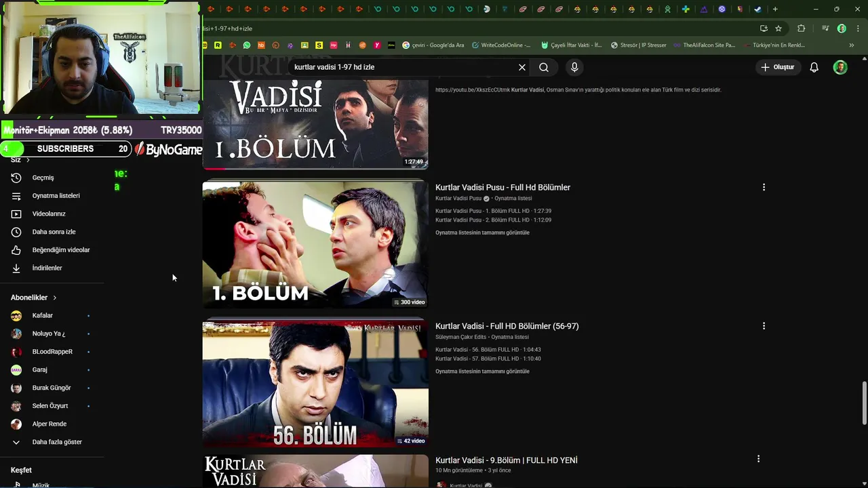Open the 56. Bölüm 42 video thumbnail
The image size is (868, 488).
tap(315, 384)
